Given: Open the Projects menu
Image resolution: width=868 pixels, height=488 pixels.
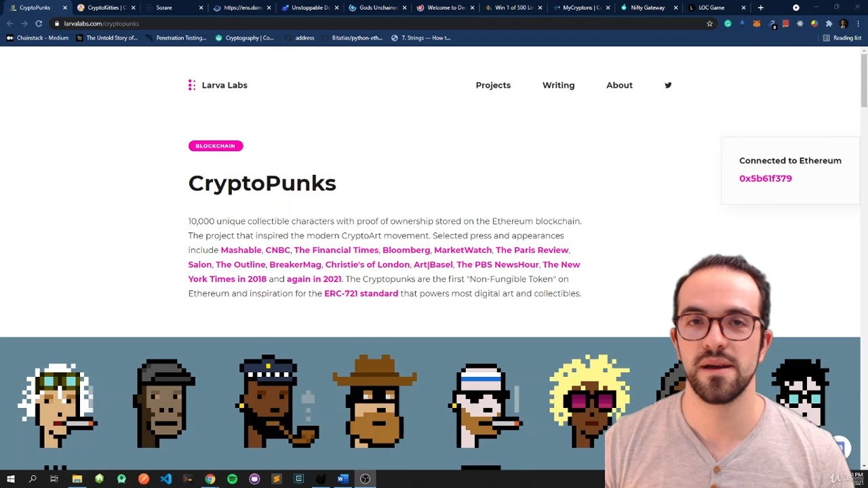Looking at the screenshot, I should point(493,85).
